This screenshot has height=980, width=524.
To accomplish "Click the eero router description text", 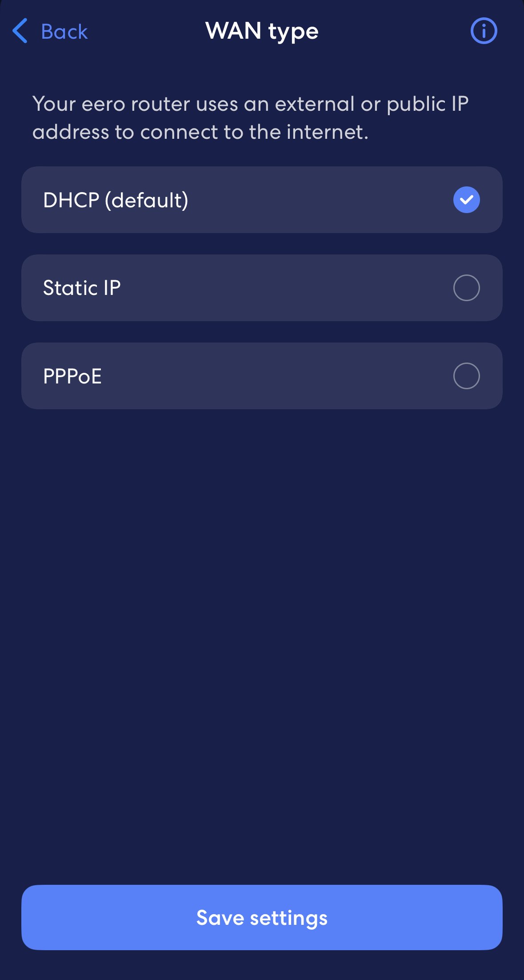I will 250,118.
